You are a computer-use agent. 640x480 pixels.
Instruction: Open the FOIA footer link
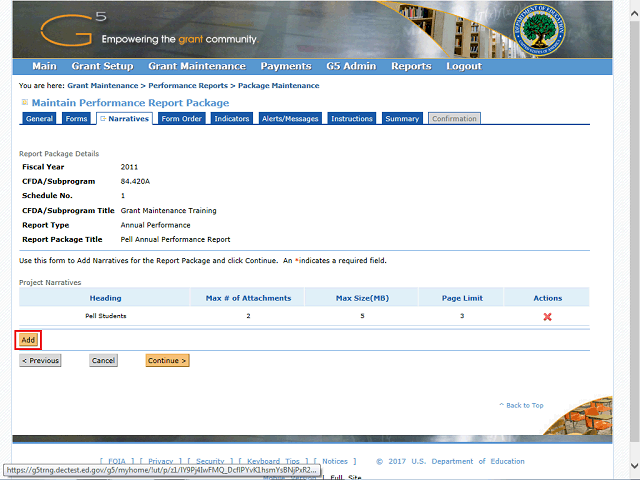[117, 461]
